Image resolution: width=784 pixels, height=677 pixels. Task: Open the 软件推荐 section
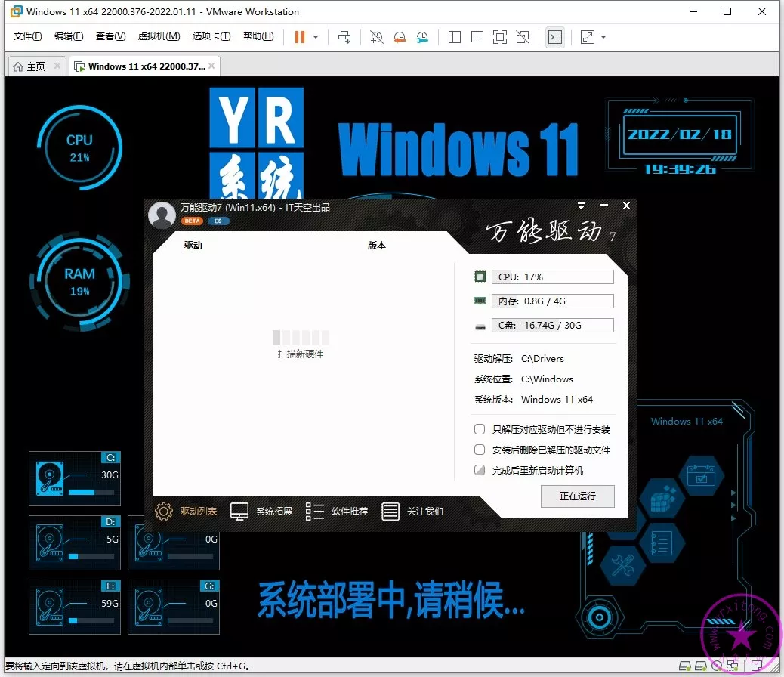click(337, 512)
